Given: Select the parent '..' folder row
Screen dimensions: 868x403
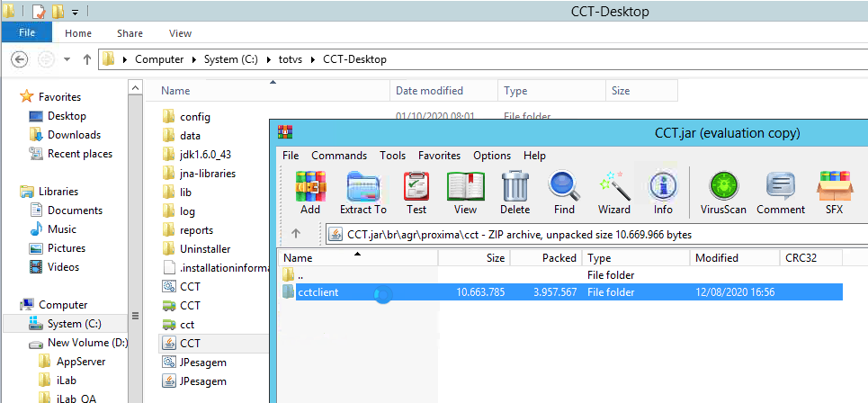Looking at the screenshot, I should (x=561, y=275).
